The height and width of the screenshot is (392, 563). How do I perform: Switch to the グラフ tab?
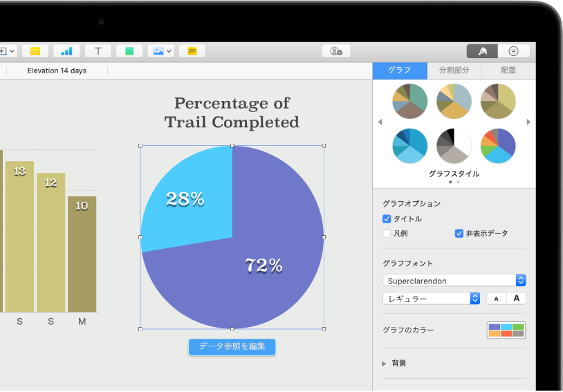[x=400, y=71]
